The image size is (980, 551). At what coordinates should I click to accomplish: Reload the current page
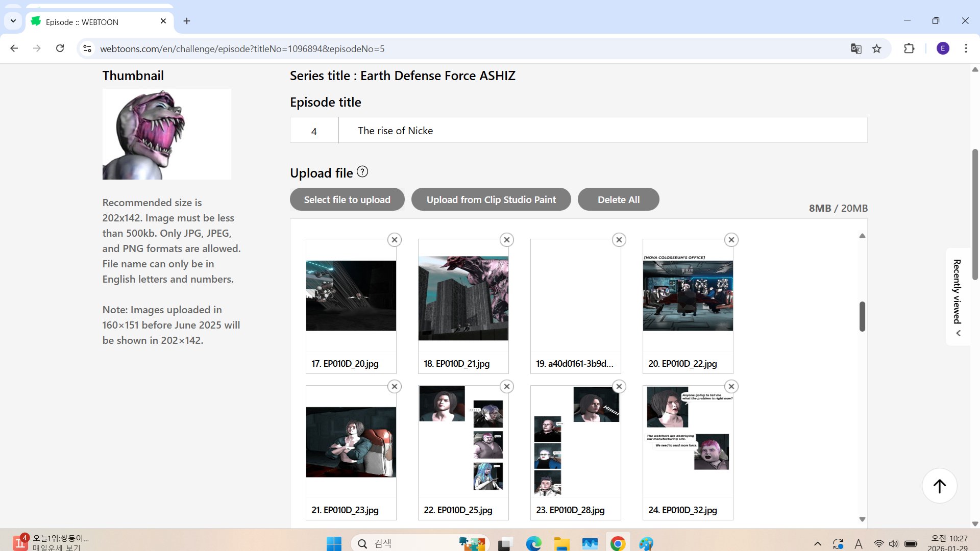(x=60, y=48)
